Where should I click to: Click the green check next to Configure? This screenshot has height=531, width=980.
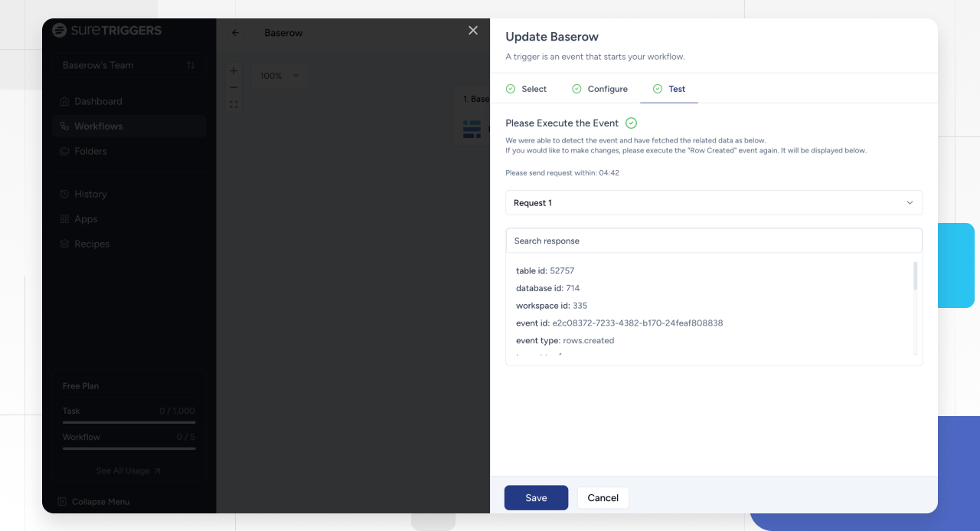[x=577, y=89]
